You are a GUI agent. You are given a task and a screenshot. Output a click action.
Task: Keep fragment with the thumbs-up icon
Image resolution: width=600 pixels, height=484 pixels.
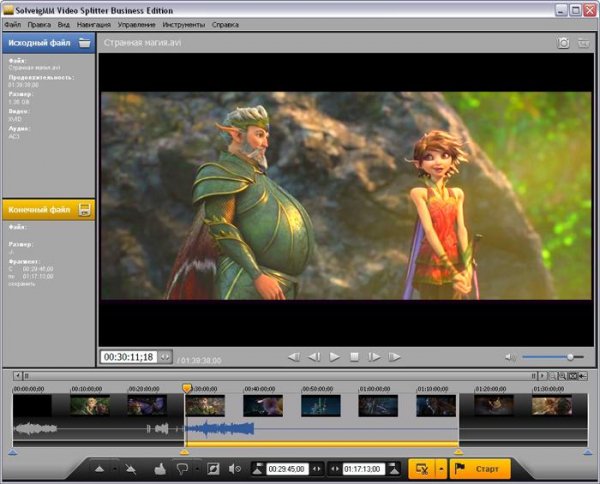(x=160, y=469)
